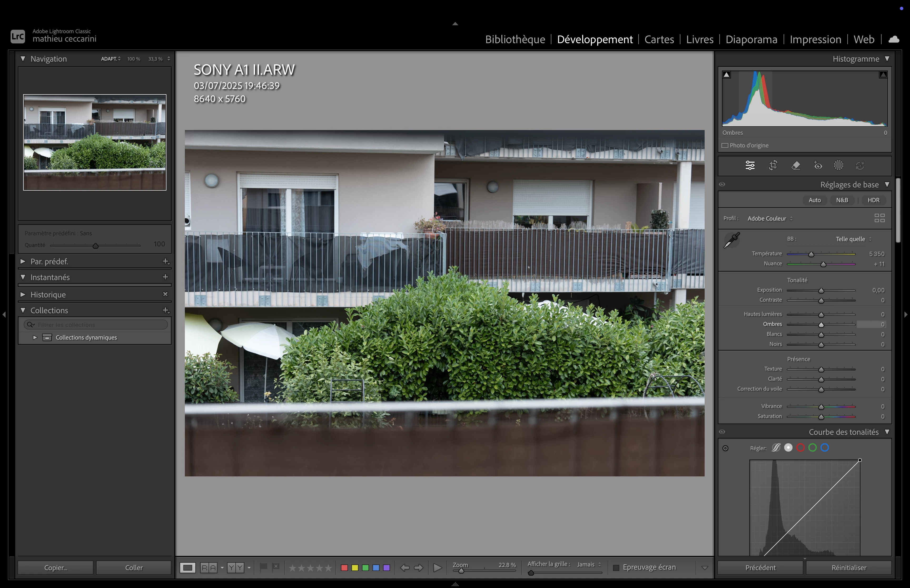Screen dimensions: 910x588
Task: Enable the Epreuvage écran checkbox
Action: pyautogui.click(x=616, y=568)
